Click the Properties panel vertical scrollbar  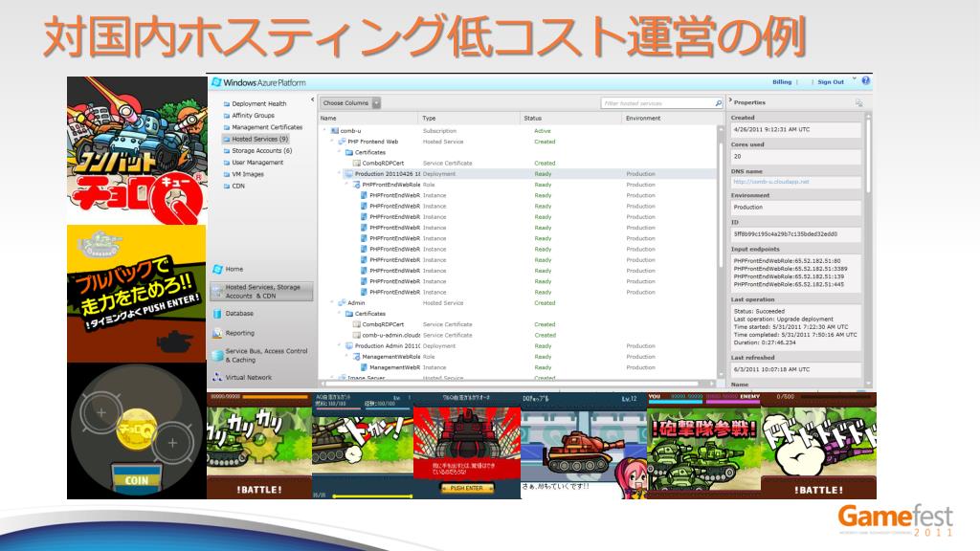point(868,250)
